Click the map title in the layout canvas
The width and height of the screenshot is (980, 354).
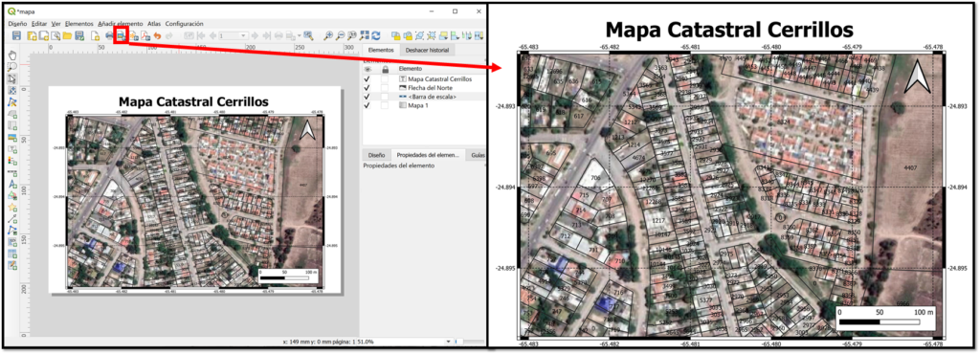[x=194, y=101]
